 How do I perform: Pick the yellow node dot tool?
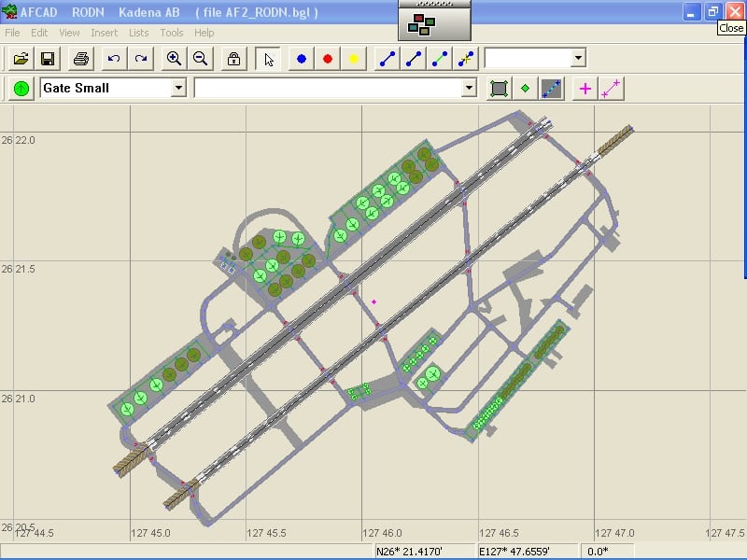tap(354, 59)
